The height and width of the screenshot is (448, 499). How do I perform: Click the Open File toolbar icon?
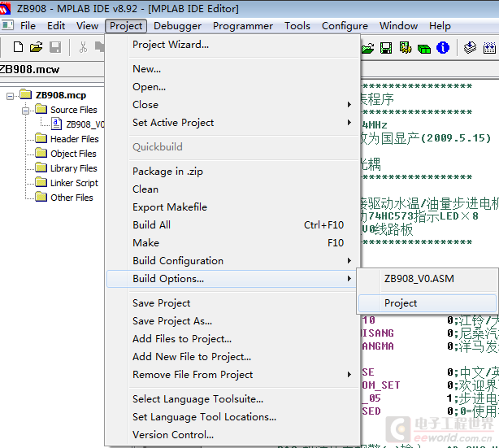[x=37, y=47]
